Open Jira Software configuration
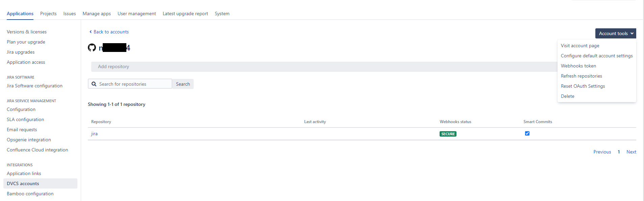Viewport: 644px width, 201px height. 34,86
